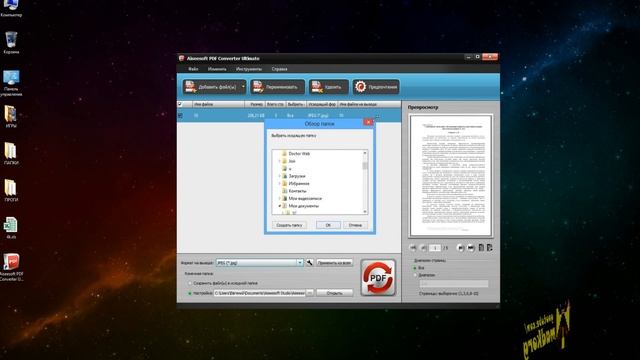Viewport: 640px width, 360px height.
Task: Expand the Избранное tree node arrow
Action: pyautogui.click(x=279, y=184)
